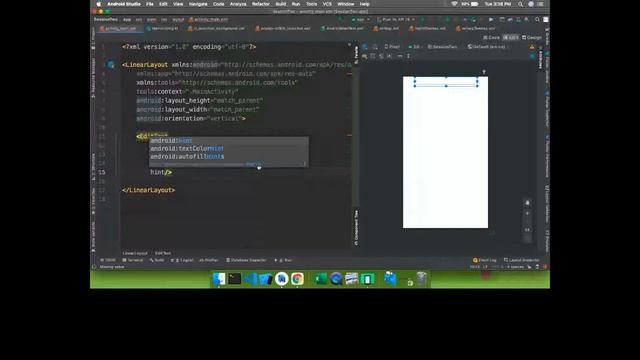
Task: Open Excel from the Dock
Action: pyautogui.click(x=320, y=279)
